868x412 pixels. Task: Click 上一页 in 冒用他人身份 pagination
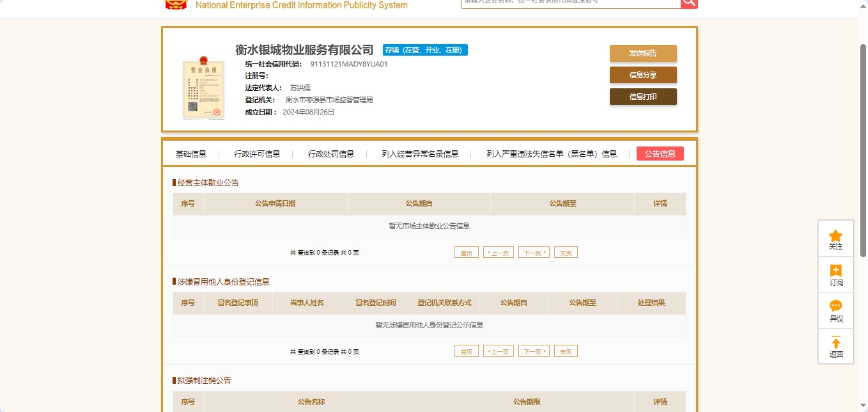499,352
